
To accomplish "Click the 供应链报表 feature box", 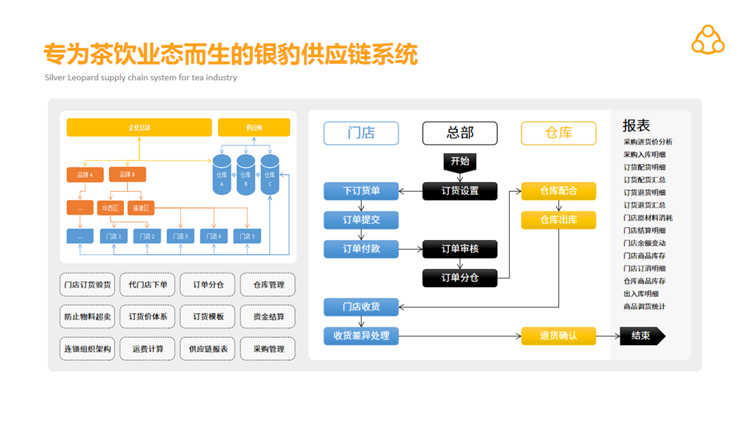I will [208, 349].
